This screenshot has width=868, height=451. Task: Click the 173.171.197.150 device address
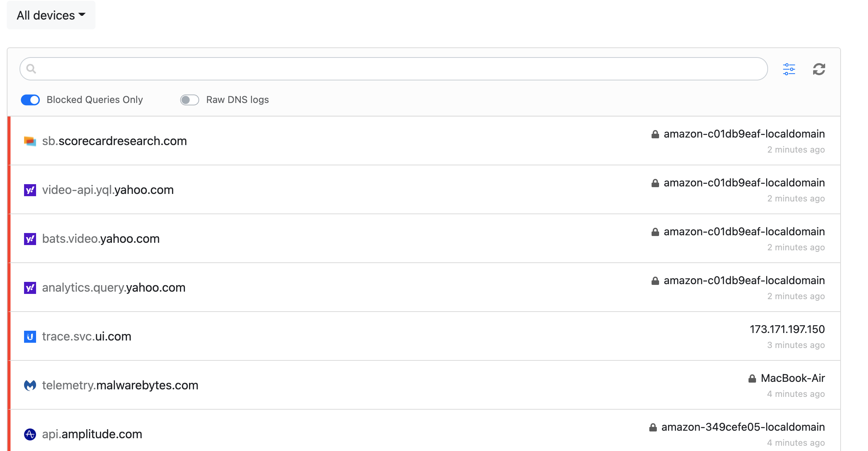tap(787, 329)
